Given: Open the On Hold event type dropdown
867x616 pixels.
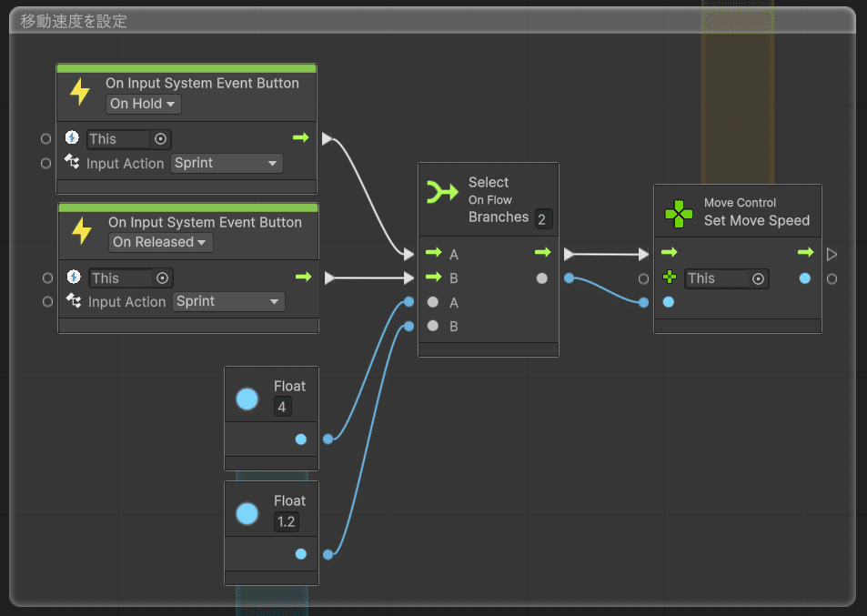Looking at the screenshot, I should tap(143, 104).
